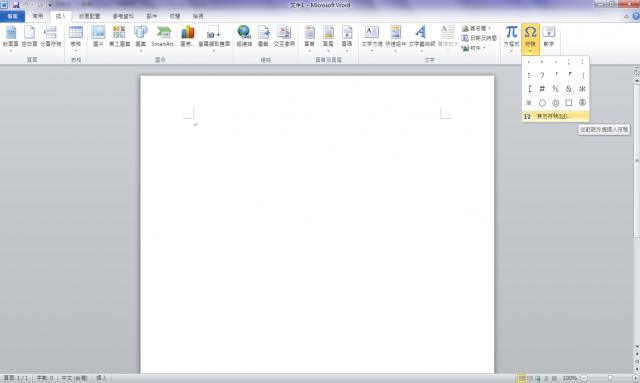The height and width of the screenshot is (383, 640).
Task: Open the References (參考資料) tab
Action: pyautogui.click(x=123, y=16)
